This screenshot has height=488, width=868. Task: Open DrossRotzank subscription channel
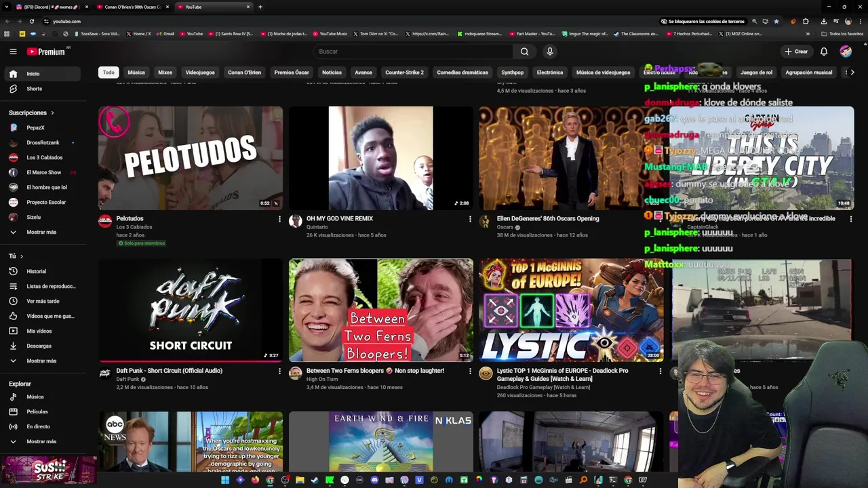pyautogui.click(x=42, y=142)
